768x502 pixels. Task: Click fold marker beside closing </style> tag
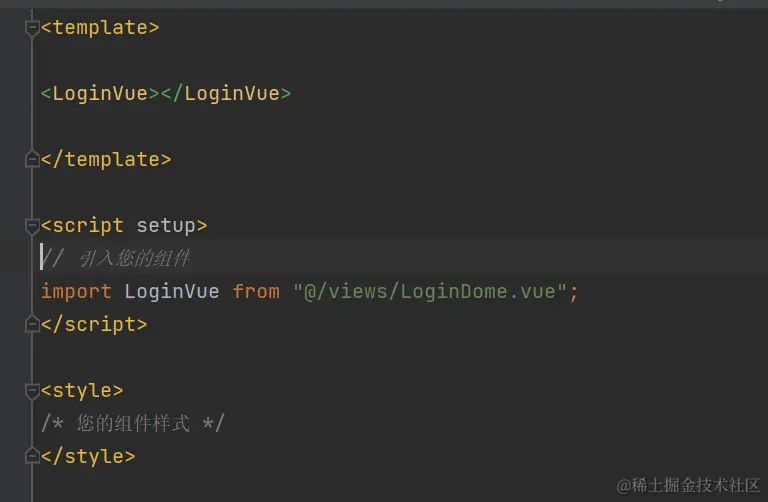(33, 456)
